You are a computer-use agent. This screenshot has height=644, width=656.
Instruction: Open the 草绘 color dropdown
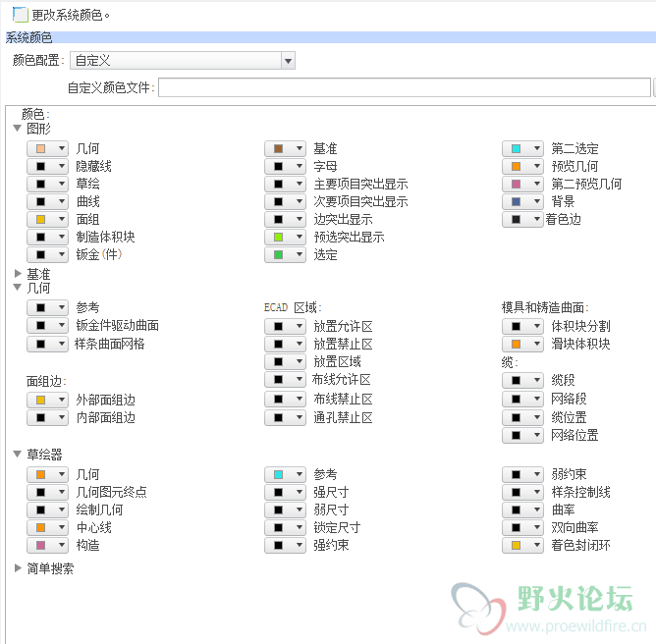coord(48,184)
